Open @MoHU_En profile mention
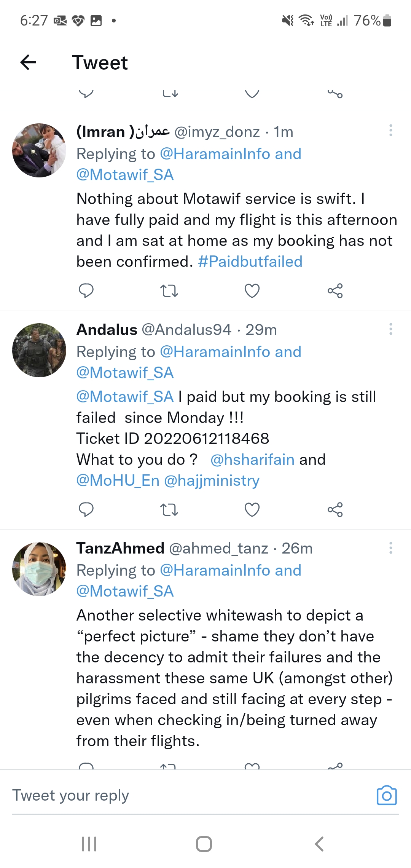 coord(118,480)
